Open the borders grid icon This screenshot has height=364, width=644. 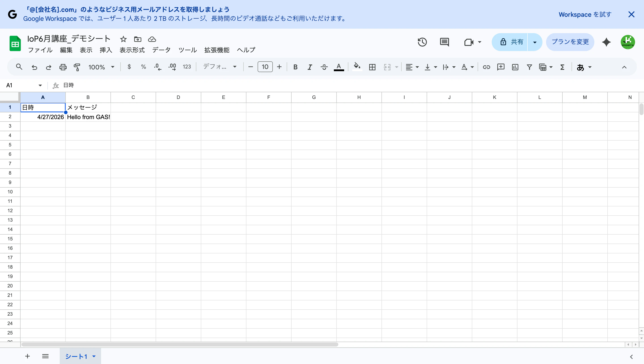pos(372,67)
